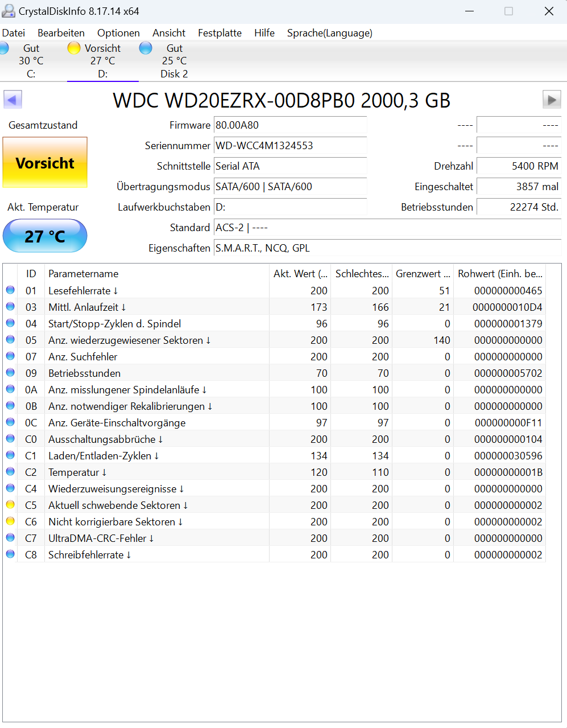Image resolution: width=567 pixels, height=728 pixels.
Task: Click the Akt. Wert column header
Action: click(300, 274)
